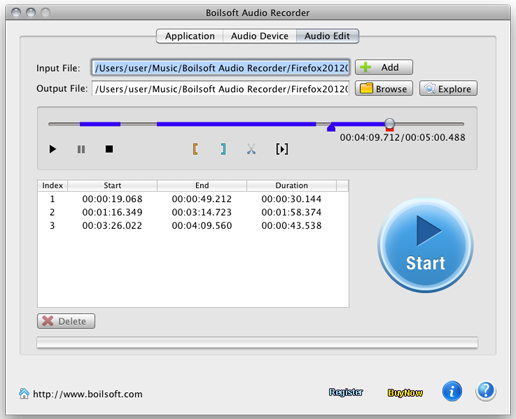Click end time 00:04:09.560
Image resolution: width=516 pixels, height=419 pixels.
(x=202, y=225)
